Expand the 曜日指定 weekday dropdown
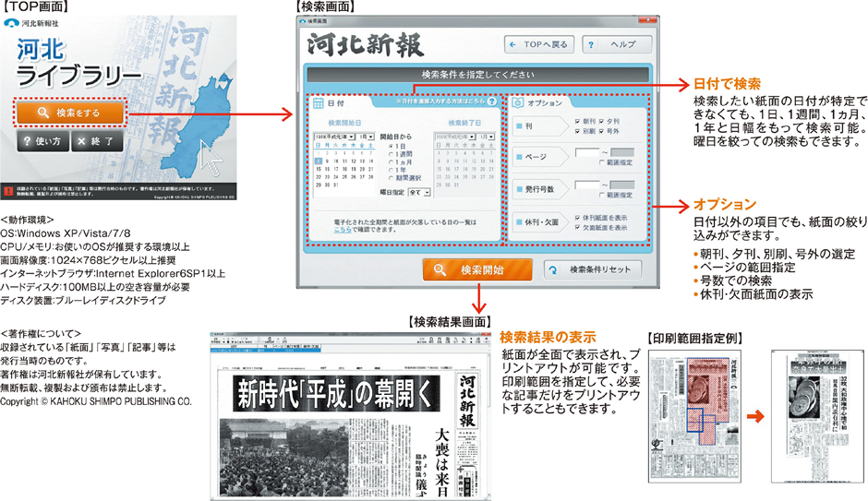Image resolution: width=868 pixels, height=501 pixels. click(x=419, y=193)
